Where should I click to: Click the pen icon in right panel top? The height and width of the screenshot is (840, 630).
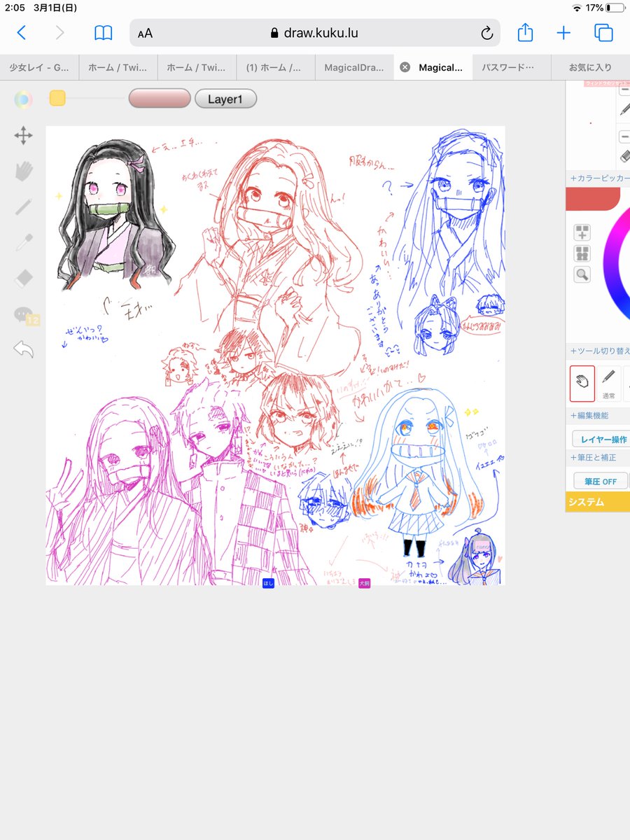625,109
